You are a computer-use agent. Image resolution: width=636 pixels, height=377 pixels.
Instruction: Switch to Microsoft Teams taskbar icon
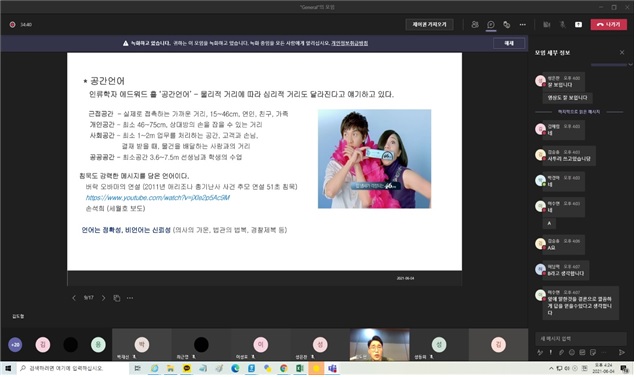coord(333,368)
